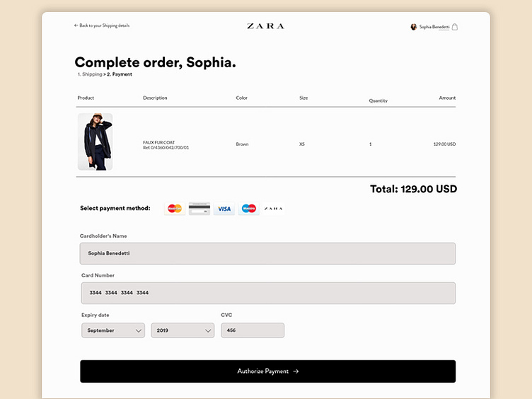Click the CVC input field

(253, 330)
